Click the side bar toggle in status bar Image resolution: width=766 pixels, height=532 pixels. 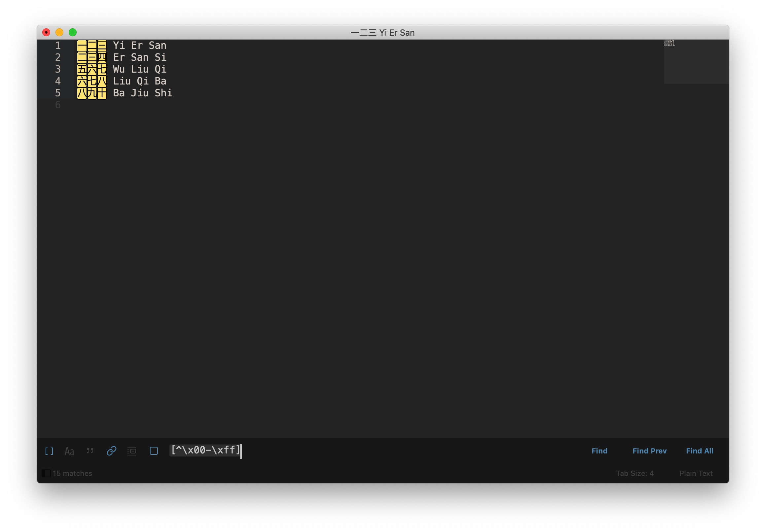coord(46,473)
